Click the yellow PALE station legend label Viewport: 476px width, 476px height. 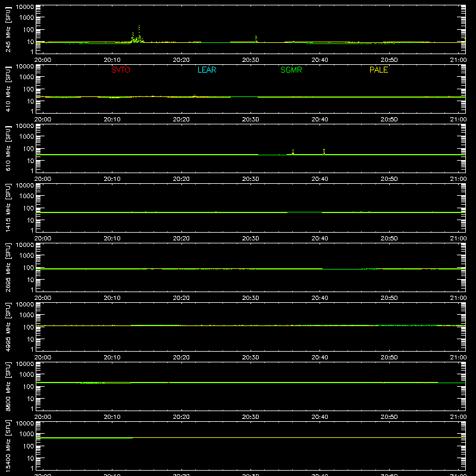point(378,70)
